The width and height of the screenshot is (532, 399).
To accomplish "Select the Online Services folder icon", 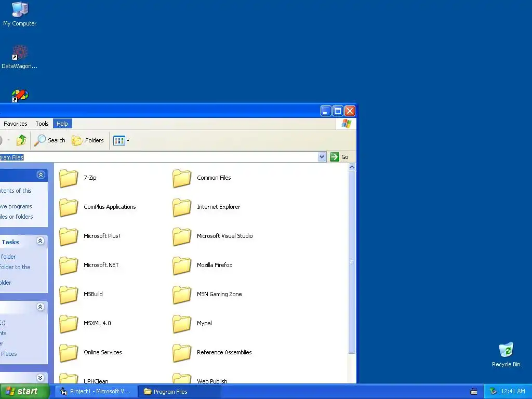I will (x=69, y=353).
